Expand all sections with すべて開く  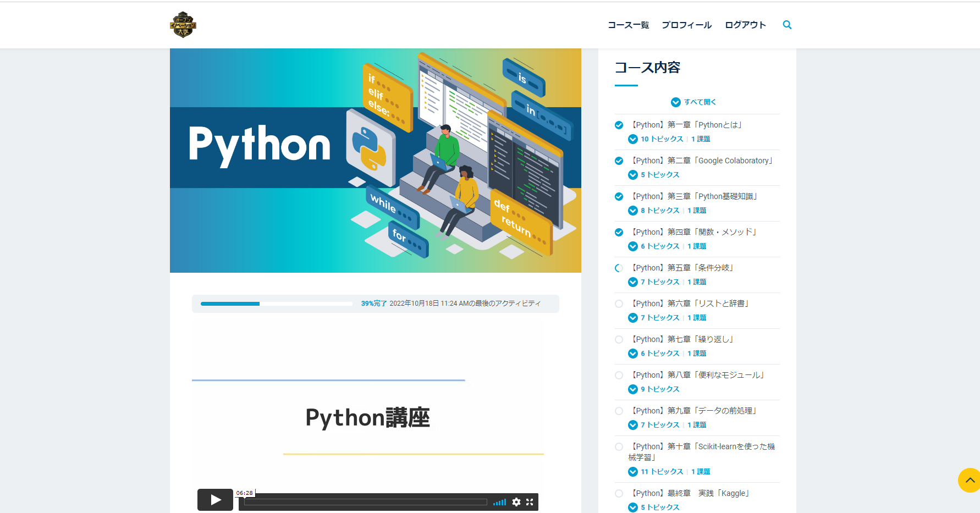click(x=693, y=102)
